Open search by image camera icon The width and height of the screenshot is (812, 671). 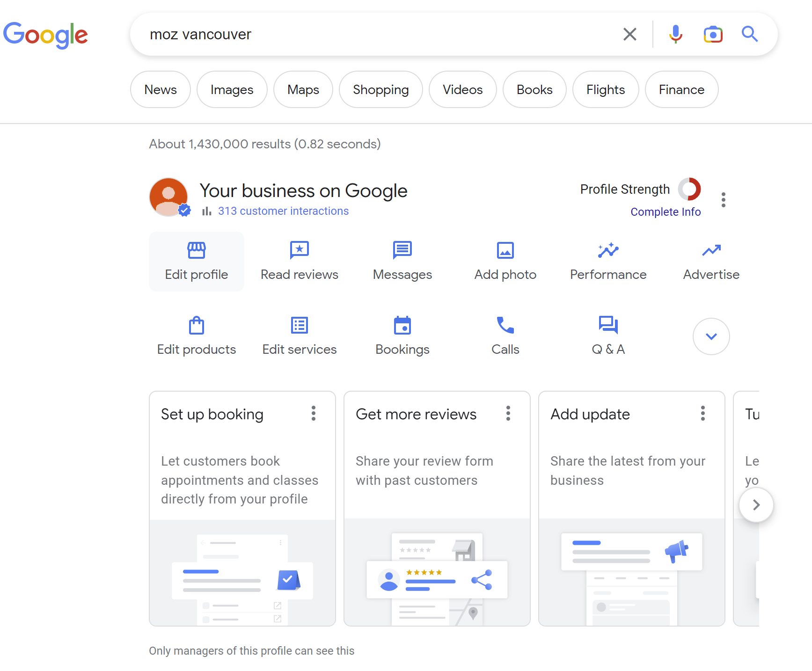click(713, 34)
